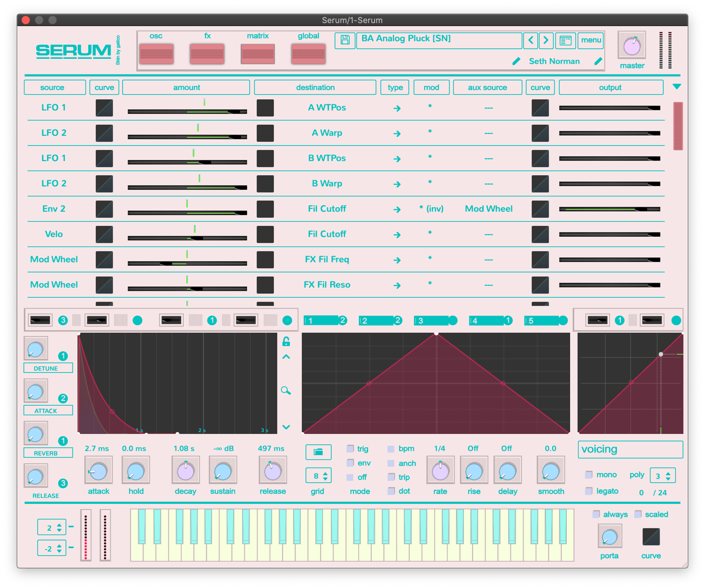
Task: Click the curve square for Env 2 row
Action: pos(104,209)
